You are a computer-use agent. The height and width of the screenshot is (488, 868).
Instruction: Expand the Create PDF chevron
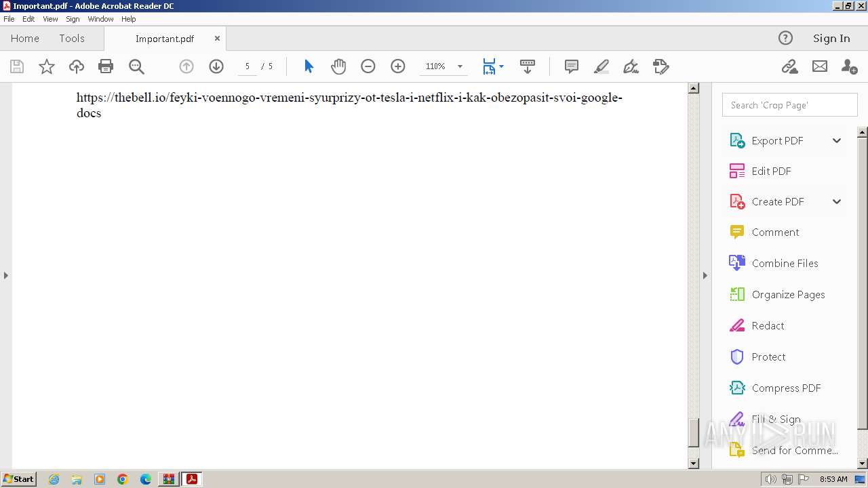[x=837, y=201]
